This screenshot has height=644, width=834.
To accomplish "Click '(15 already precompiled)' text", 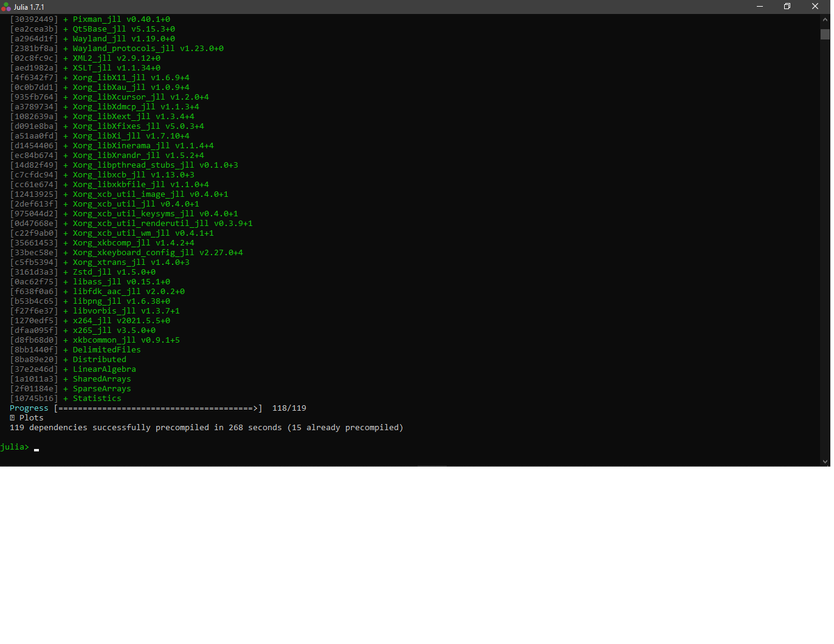I will (345, 428).
